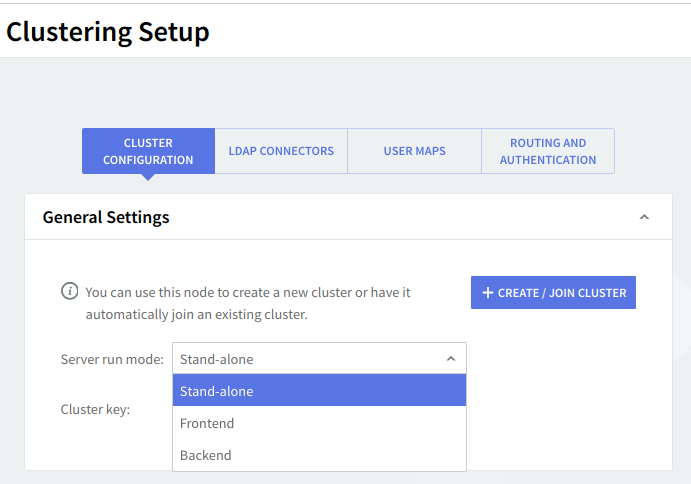Open the Server run mode combo box
The width and height of the screenshot is (691, 484).
click(x=318, y=359)
